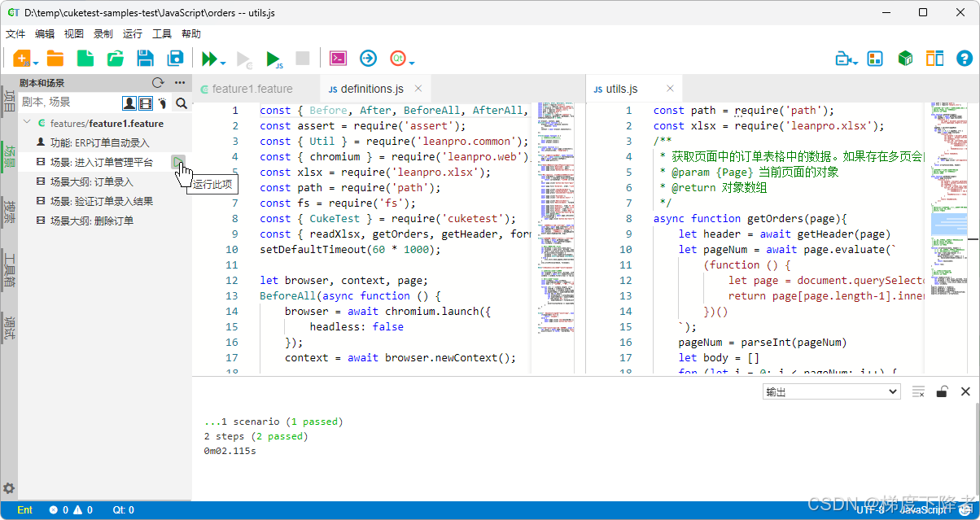Click the new JS project icon
The width and height of the screenshot is (980, 520).
[x=21, y=59]
